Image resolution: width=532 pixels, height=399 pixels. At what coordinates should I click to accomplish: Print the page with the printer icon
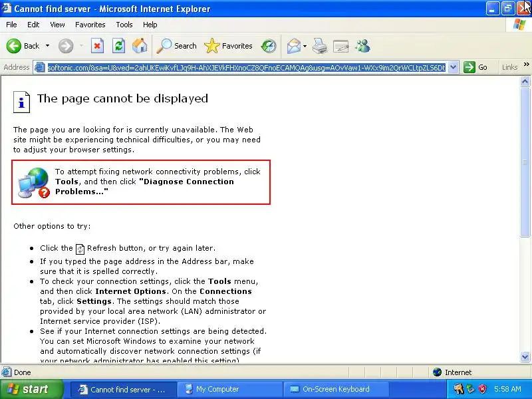coord(320,46)
